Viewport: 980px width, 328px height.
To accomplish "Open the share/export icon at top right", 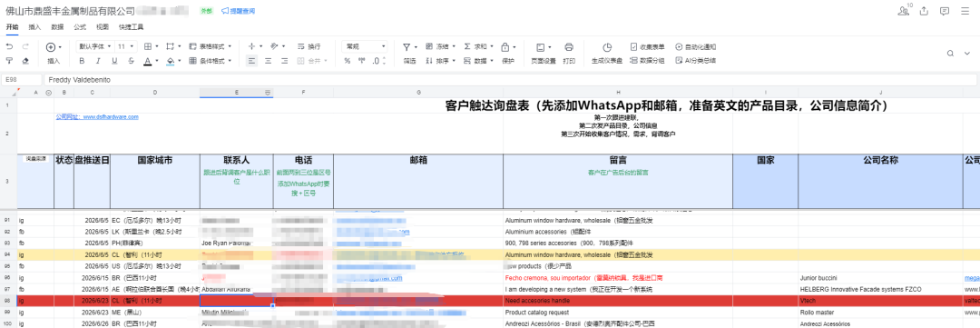I will (924, 11).
